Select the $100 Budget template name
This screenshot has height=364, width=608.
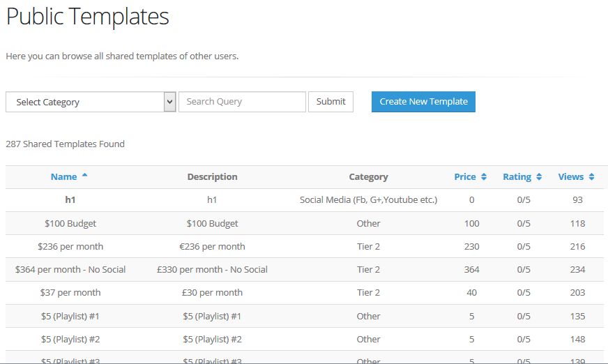(70, 224)
